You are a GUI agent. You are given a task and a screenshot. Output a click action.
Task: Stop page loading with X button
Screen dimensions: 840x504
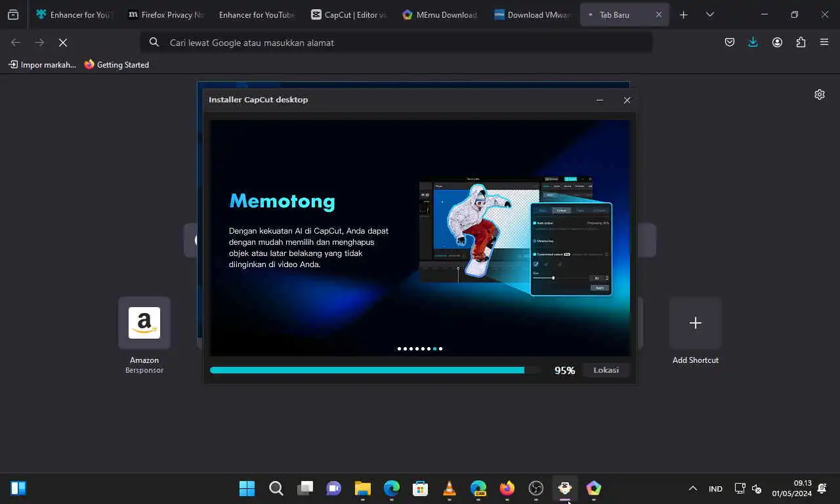click(x=63, y=42)
